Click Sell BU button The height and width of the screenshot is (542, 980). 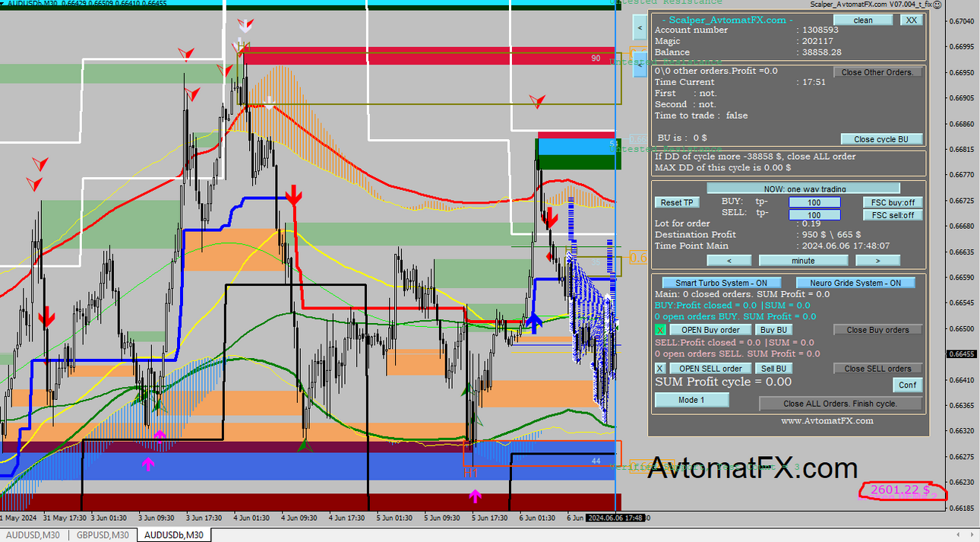click(x=774, y=369)
